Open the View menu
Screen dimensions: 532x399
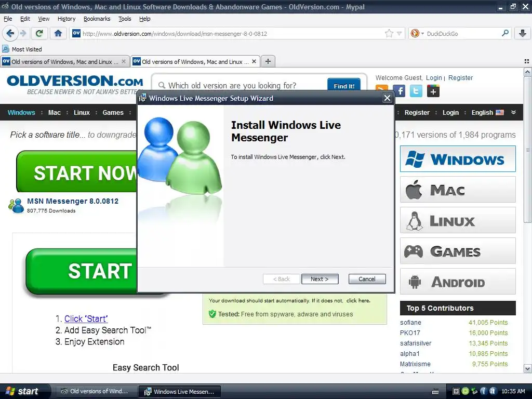point(44,19)
